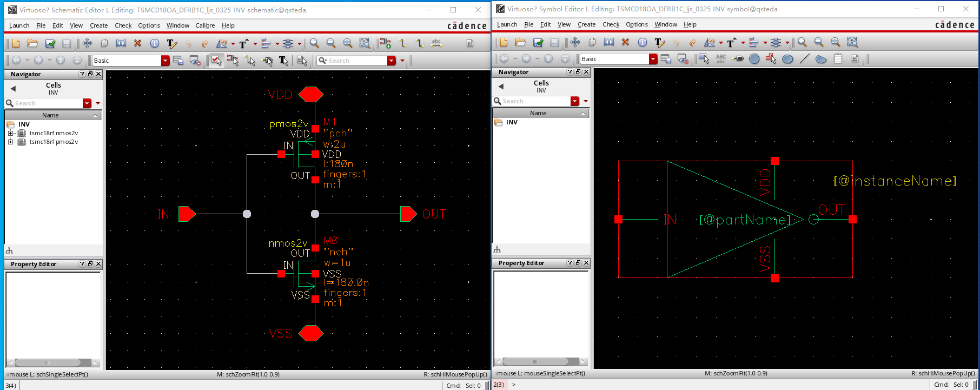Open the Navigator search dropdown in Symbol Editor
This screenshot has height=390, width=980.
pos(574,101)
